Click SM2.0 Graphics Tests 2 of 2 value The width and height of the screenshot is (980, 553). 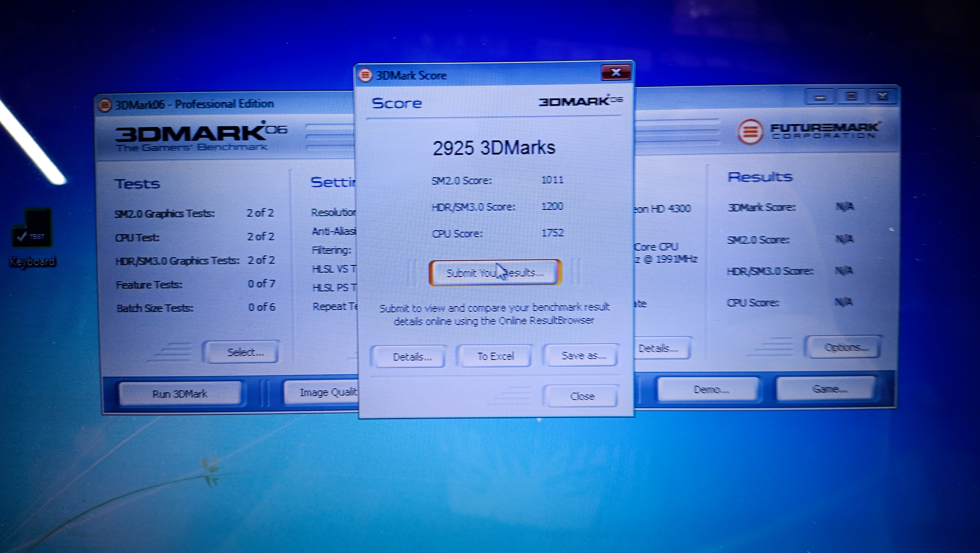(260, 213)
